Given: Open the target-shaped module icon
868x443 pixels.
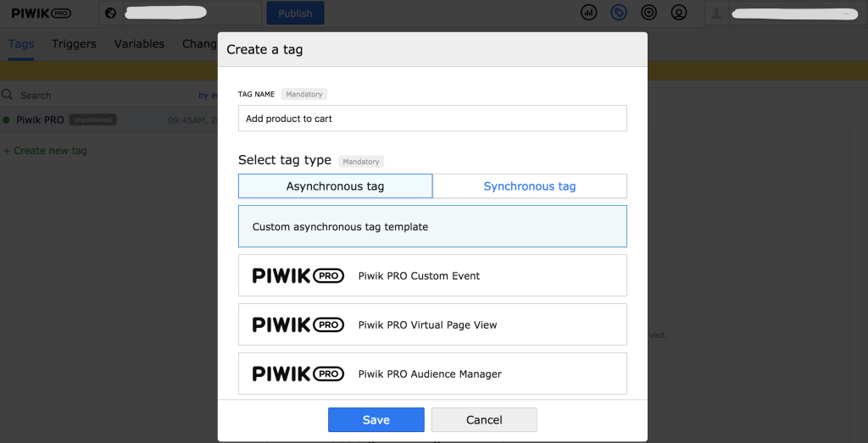Looking at the screenshot, I should coord(648,12).
